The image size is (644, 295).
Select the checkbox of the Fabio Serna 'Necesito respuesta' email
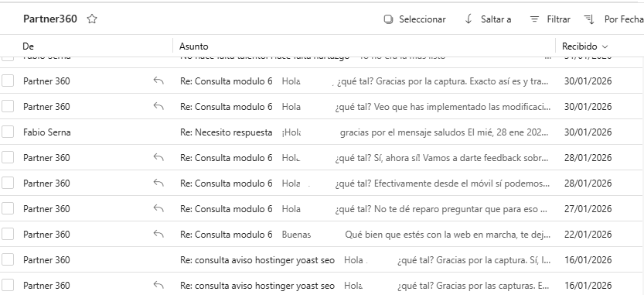(x=8, y=132)
